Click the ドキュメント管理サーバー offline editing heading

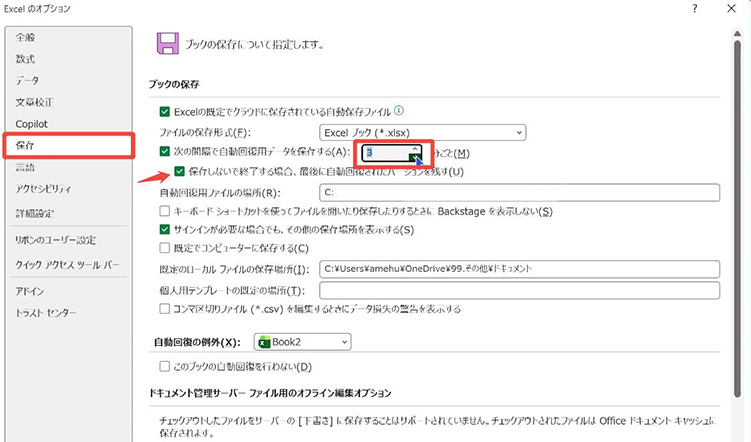(x=270, y=393)
